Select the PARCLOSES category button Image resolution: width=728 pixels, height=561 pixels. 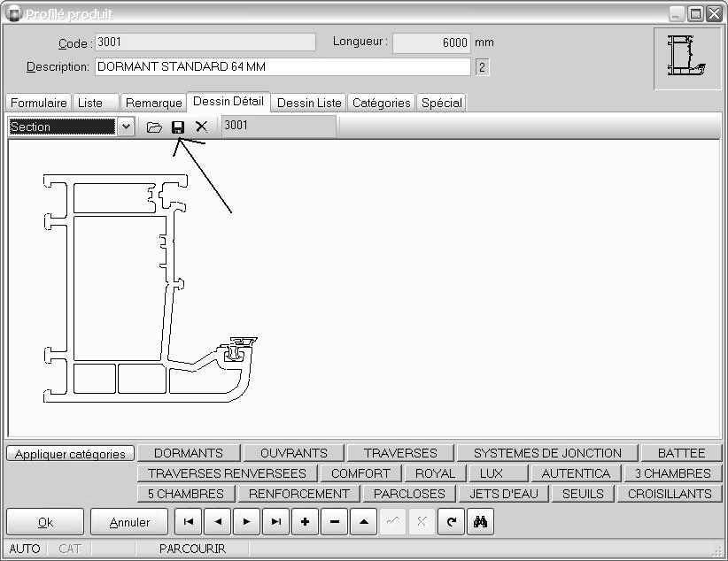click(x=409, y=494)
